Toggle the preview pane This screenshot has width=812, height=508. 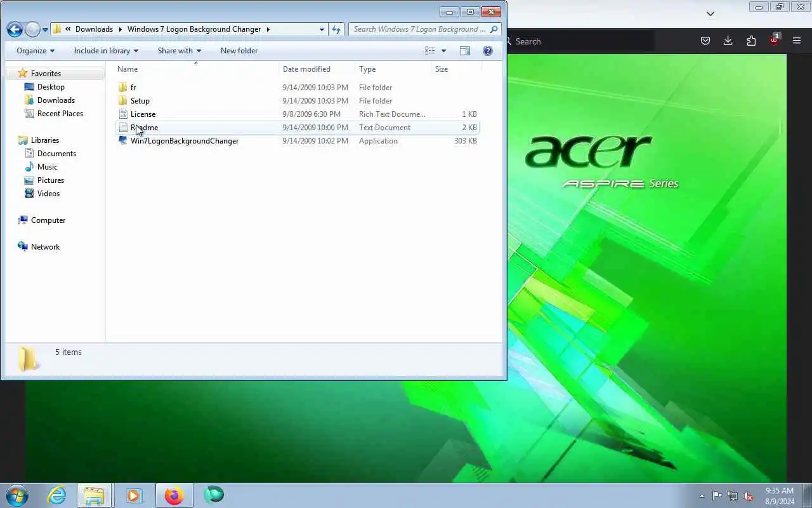click(x=464, y=51)
